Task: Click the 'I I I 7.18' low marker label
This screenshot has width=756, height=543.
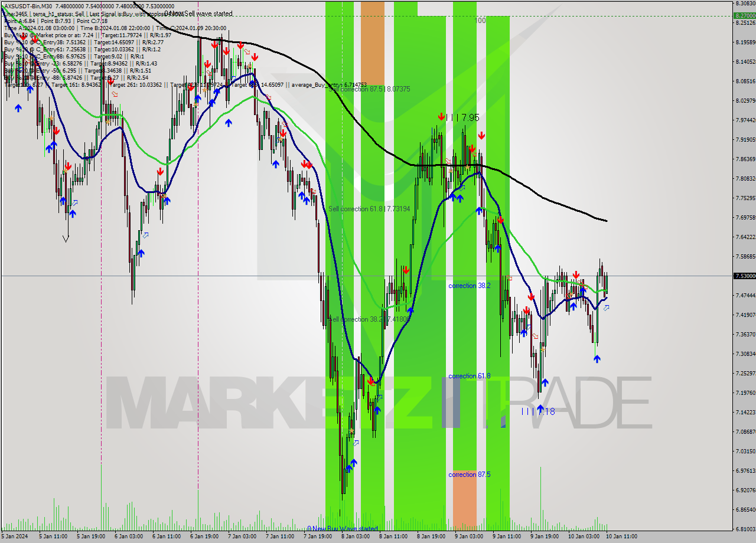Action: (538, 412)
